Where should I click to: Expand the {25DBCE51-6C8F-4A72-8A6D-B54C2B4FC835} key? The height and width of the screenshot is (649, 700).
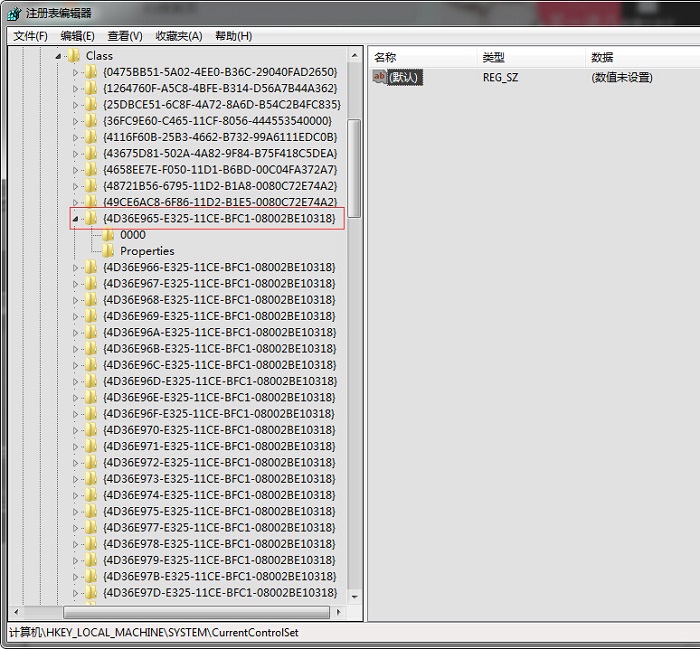coord(75,105)
